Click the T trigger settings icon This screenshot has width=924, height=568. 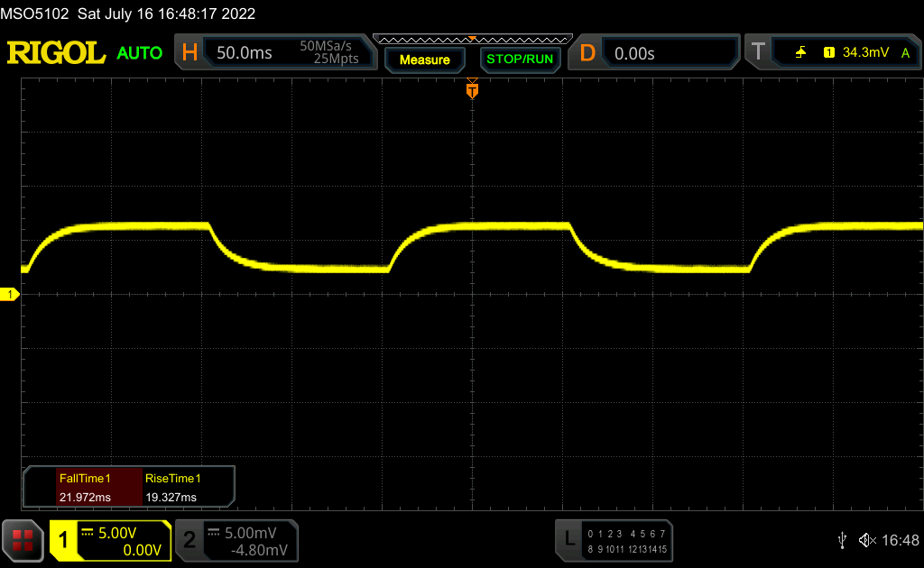click(758, 53)
